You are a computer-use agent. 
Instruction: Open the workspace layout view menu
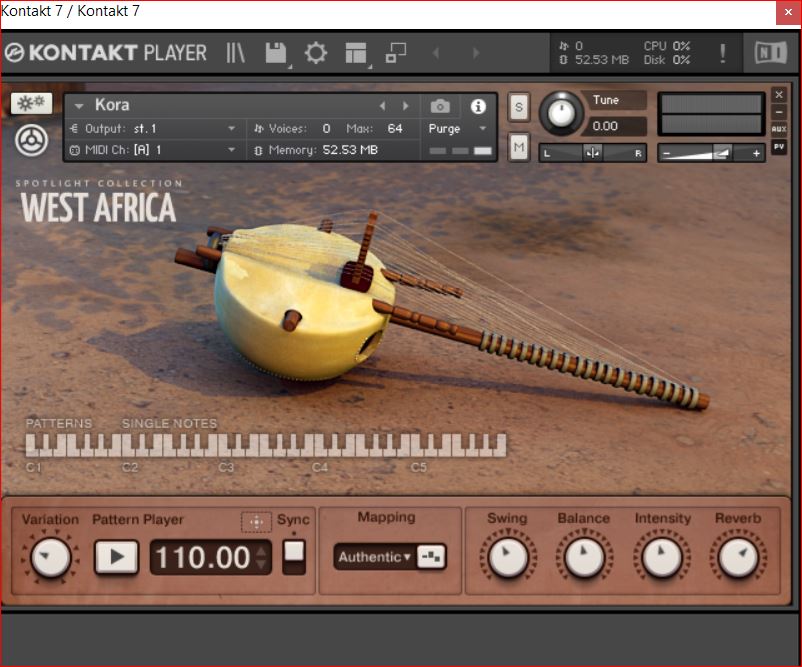(x=356, y=53)
